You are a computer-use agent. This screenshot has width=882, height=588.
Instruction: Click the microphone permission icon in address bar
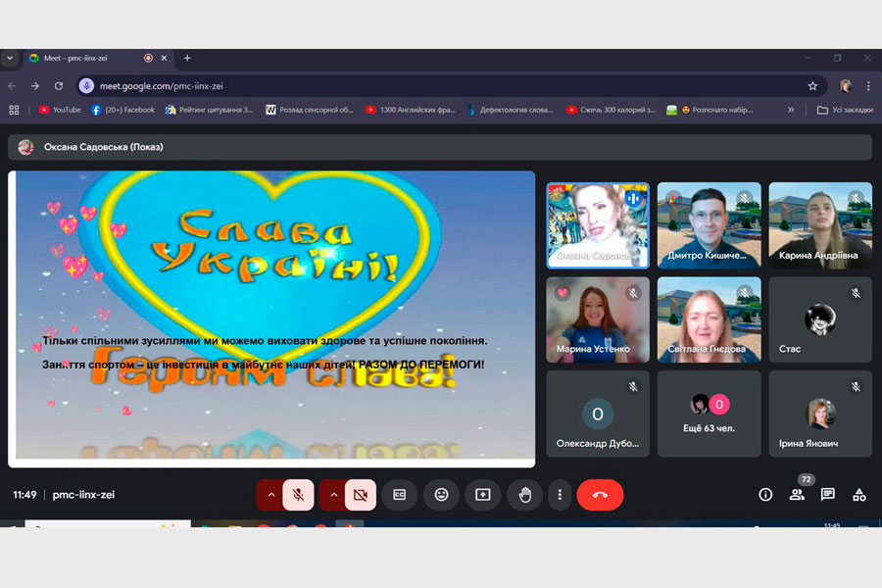click(86, 86)
